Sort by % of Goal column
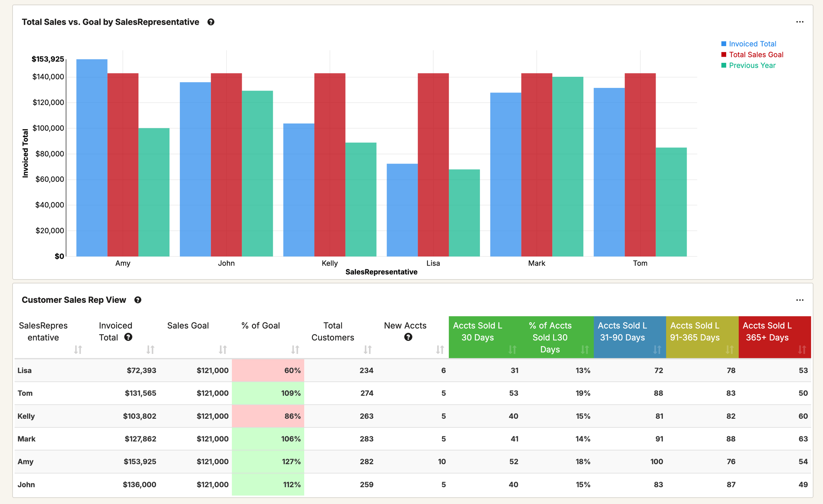This screenshot has height=504, width=823. tap(295, 350)
